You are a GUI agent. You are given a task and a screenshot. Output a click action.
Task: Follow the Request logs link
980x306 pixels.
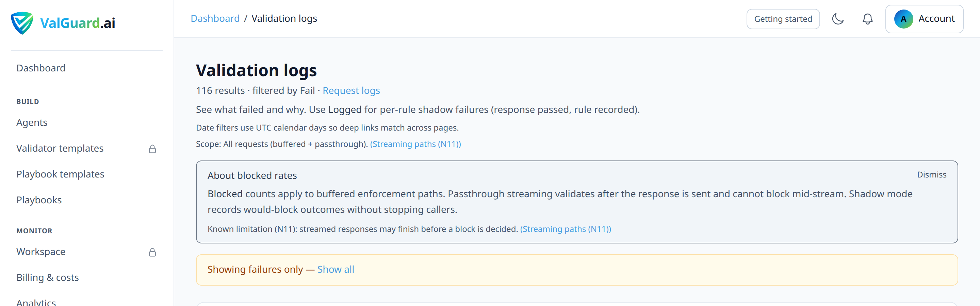click(351, 90)
